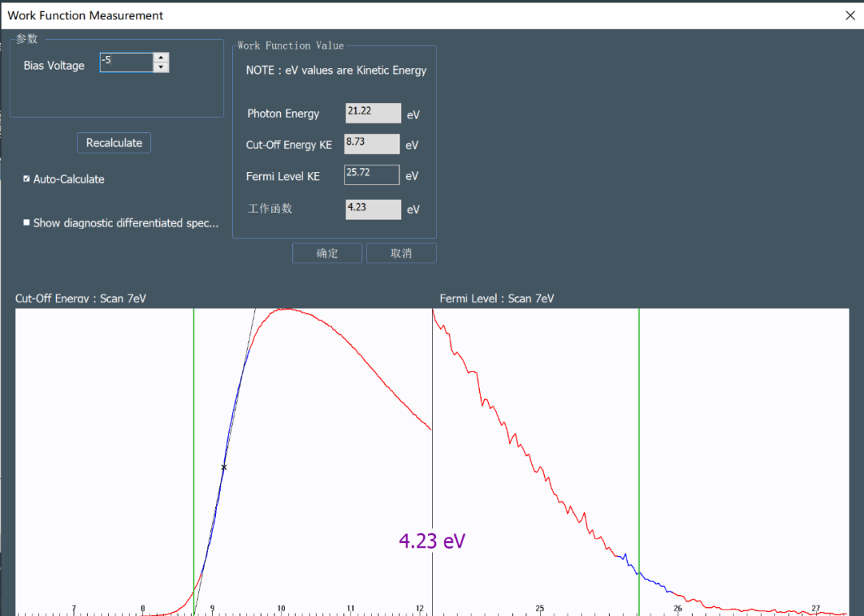Click the Cut-Off Energy : Scan 7eV title
This screenshot has height=616, width=864.
coord(81,298)
